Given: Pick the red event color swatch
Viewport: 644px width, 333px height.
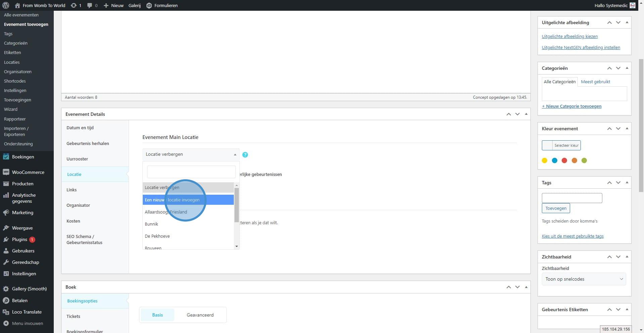Looking at the screenshot, I should [x=564, y=160].
